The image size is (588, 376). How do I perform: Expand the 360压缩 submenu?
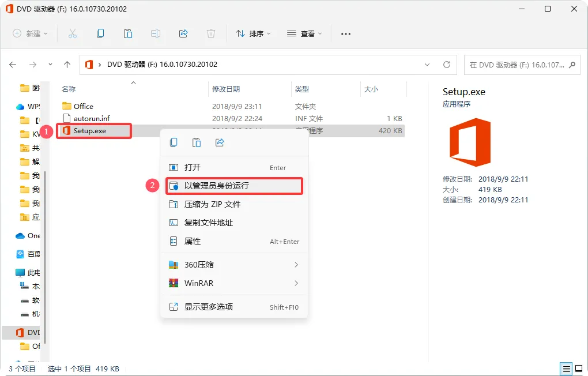(x=296, y=265)
